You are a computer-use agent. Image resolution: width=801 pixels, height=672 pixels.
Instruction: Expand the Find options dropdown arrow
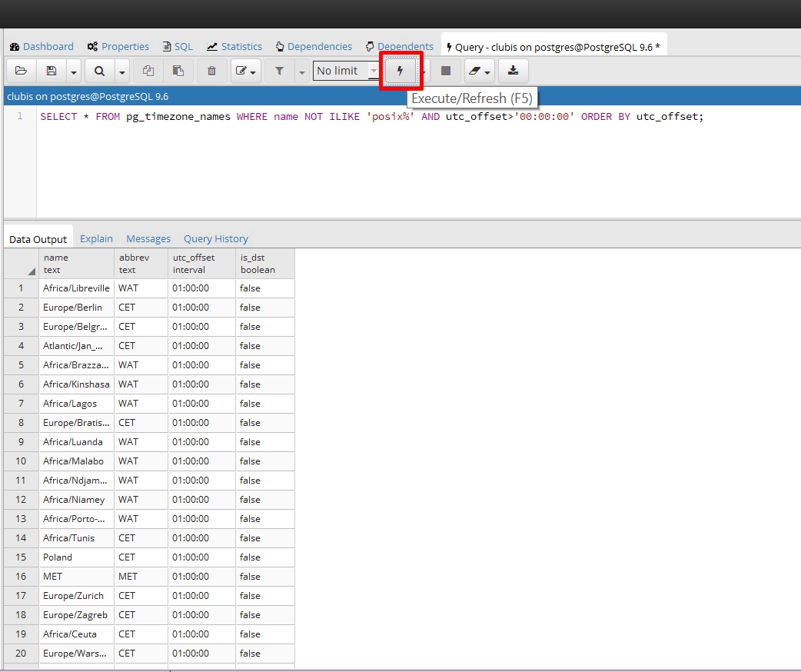[x=122, y=72]
